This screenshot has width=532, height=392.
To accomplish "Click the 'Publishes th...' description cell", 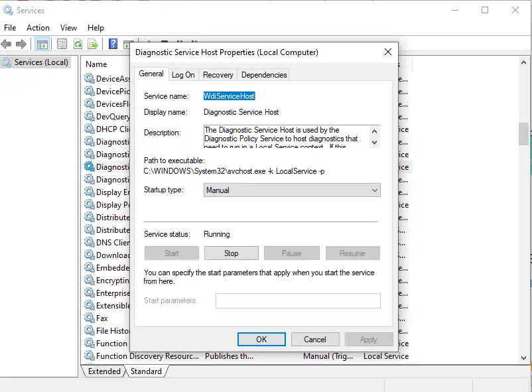I will tap(229, 356).
